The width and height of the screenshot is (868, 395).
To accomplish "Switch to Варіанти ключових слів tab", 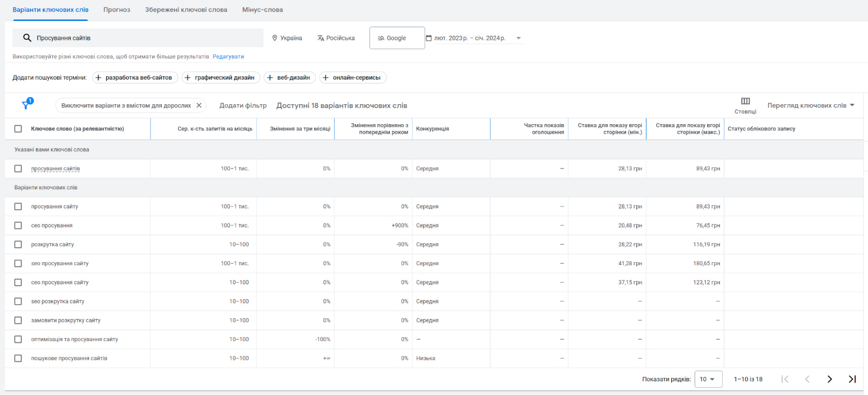I will click(50, 10).
